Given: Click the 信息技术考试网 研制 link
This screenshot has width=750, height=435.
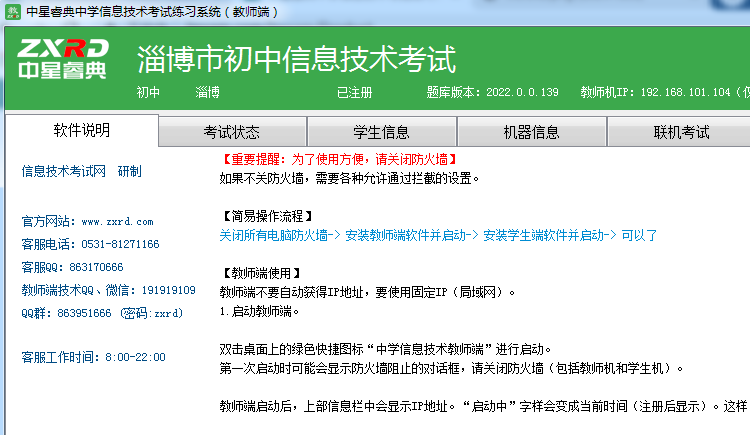Looking at the screenshot, I should 82,171.
